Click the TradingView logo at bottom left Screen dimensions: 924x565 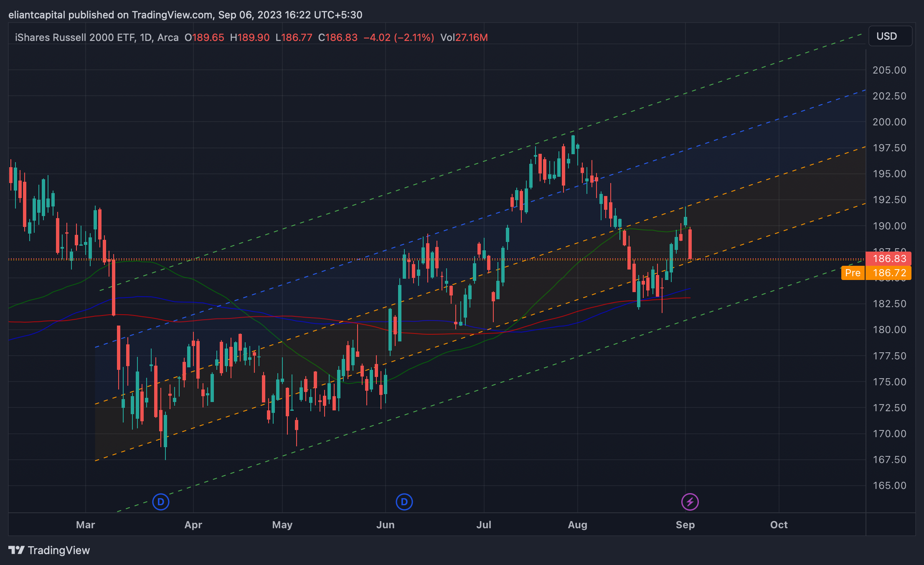click(49, 550)
